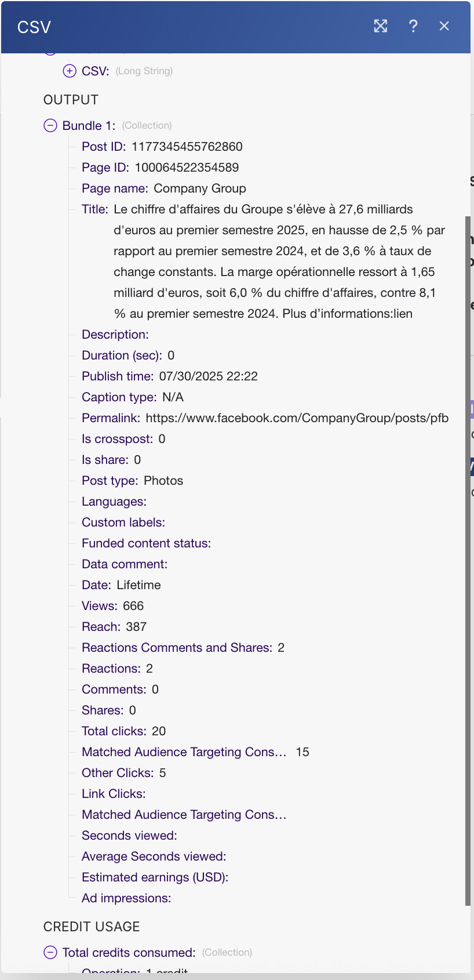Click the Ad impressions label
Viewport: 474px width, 980px height.
[x=126, y=898]
